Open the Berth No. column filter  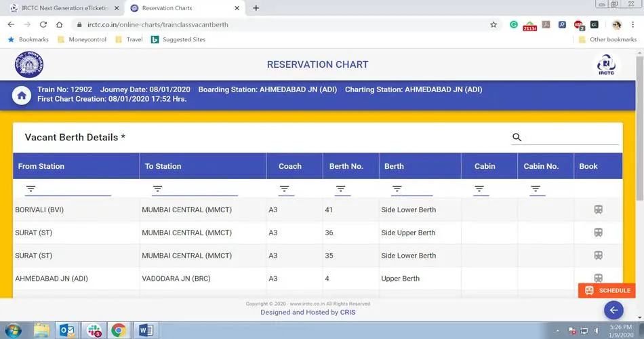point(341,189)
